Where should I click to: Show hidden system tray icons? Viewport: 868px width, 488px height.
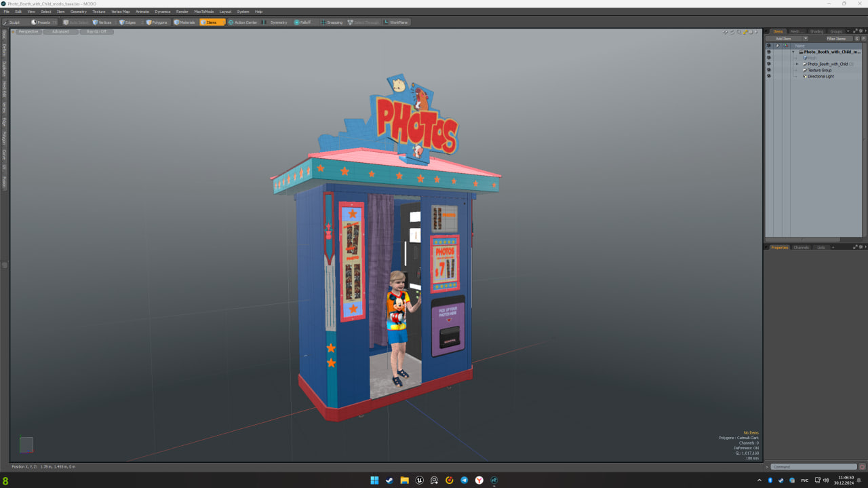coord(759,481)
